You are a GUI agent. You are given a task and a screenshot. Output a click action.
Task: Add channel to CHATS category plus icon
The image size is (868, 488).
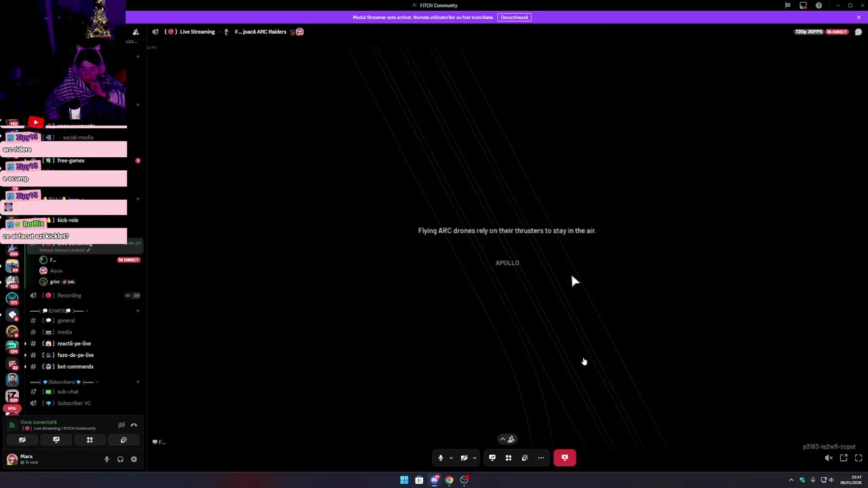138,310
